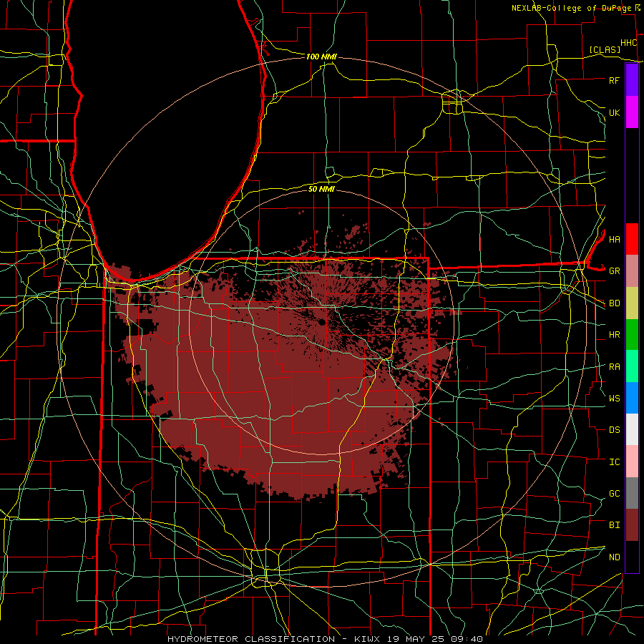Screen dimensions: 644x644
Task: Click the gray GC legend swatch
Action: pos(632,493)
